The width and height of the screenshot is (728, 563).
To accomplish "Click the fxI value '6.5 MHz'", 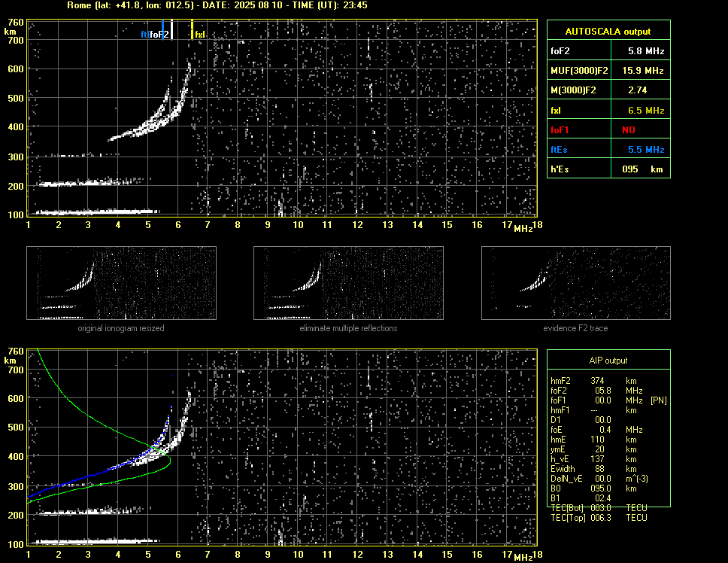I will (646, 111).
